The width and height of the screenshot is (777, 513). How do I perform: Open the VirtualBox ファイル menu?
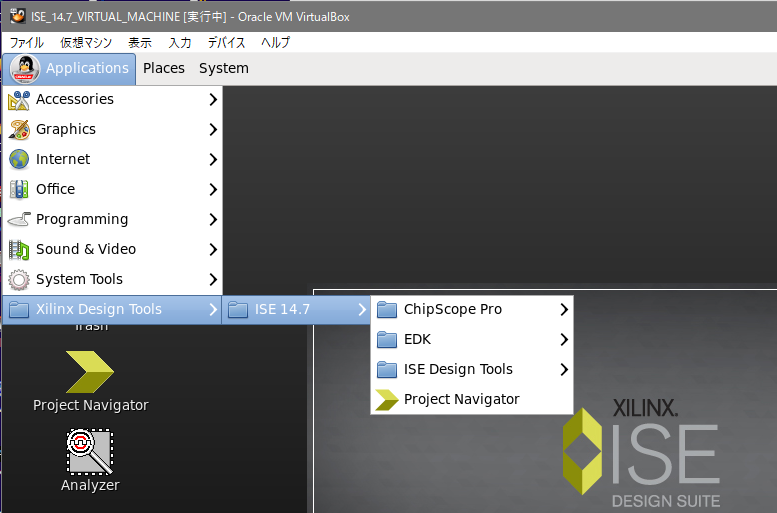[x=27, y=43]
